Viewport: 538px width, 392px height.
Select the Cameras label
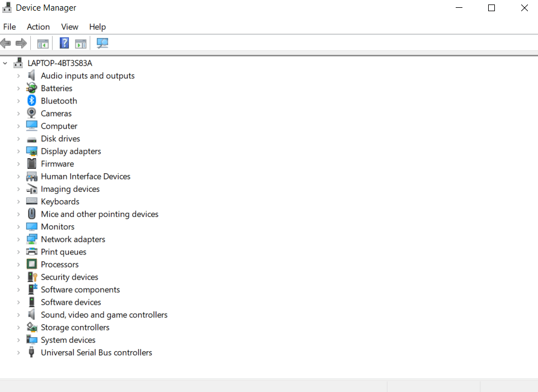pyautogui.click(x=57, y=114)
